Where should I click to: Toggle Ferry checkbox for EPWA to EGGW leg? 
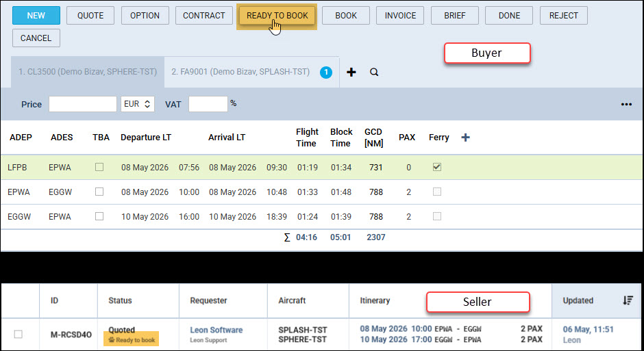pos(437,192)
